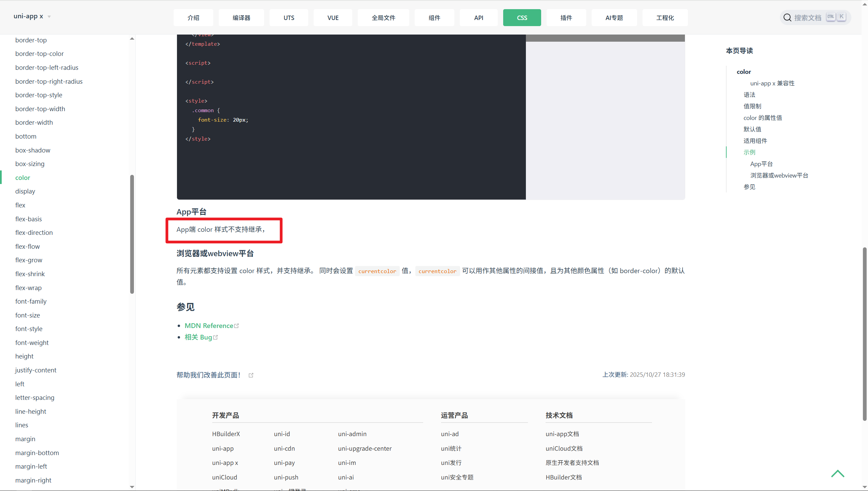
Task: Click the 搜索文档 search field
Action: pyautogui.click(x=808, y=18)
